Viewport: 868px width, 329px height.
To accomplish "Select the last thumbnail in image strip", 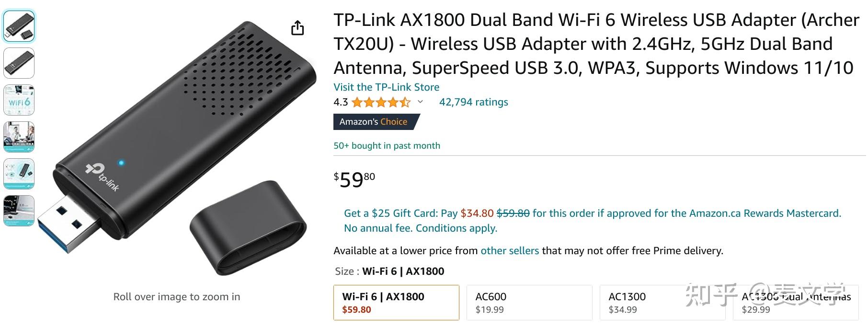I will (x=19, y=211).
